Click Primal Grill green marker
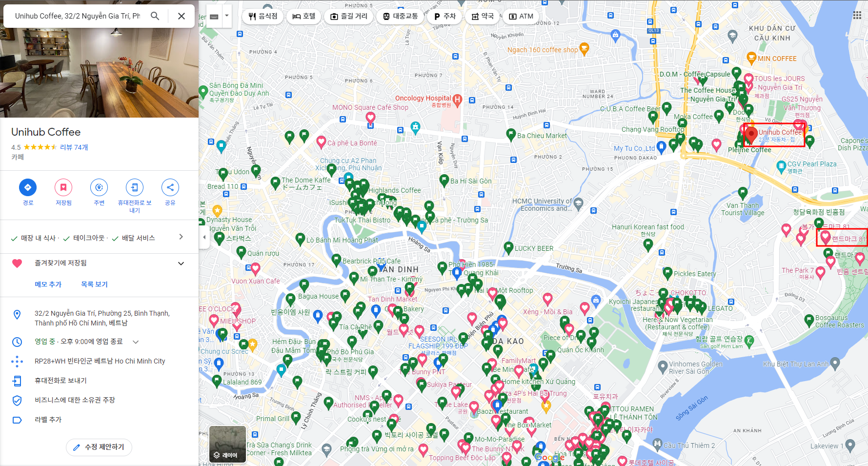Viewport: 868px width, 466px height. point(296,417)
